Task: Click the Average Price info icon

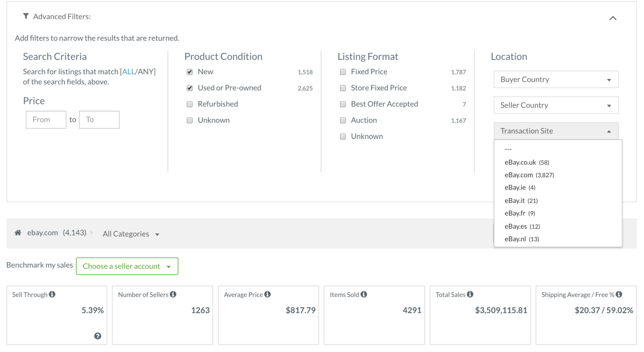Action: click(x=267, y=294)
